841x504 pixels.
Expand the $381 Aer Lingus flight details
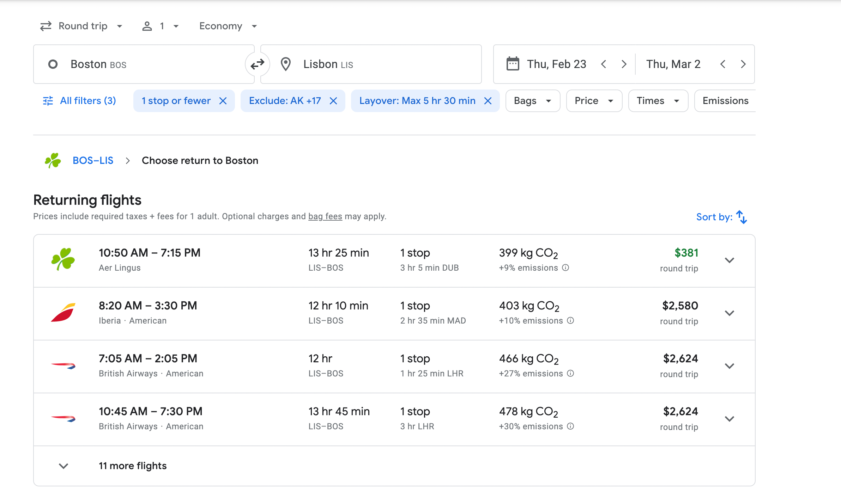729,260
